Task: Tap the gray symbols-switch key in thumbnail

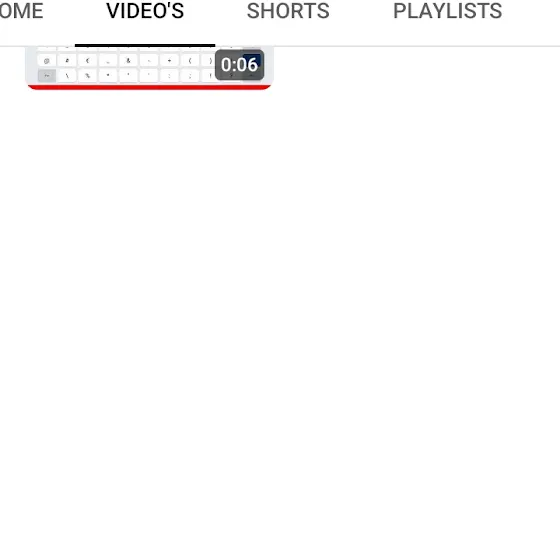Action: [x=46, y=76]
